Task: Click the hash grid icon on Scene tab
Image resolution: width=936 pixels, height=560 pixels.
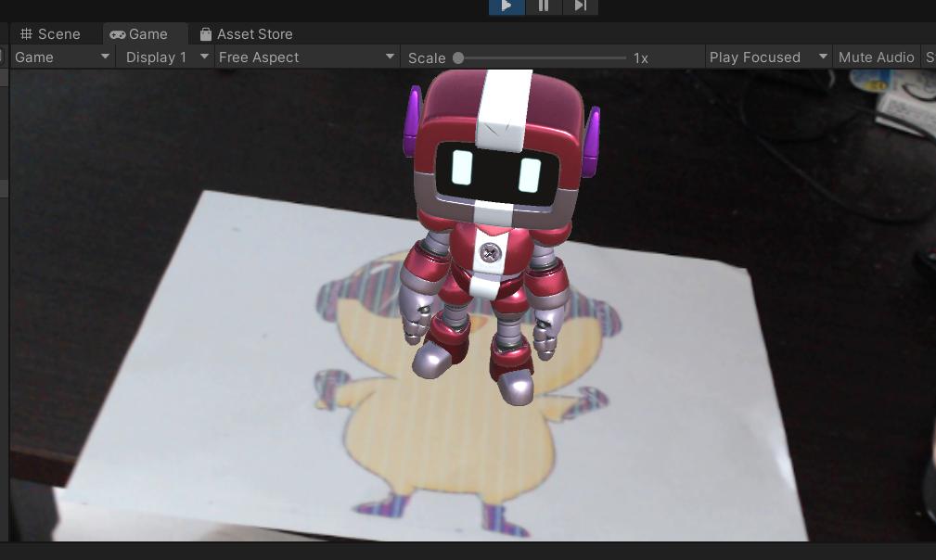Action: [26, 34]
